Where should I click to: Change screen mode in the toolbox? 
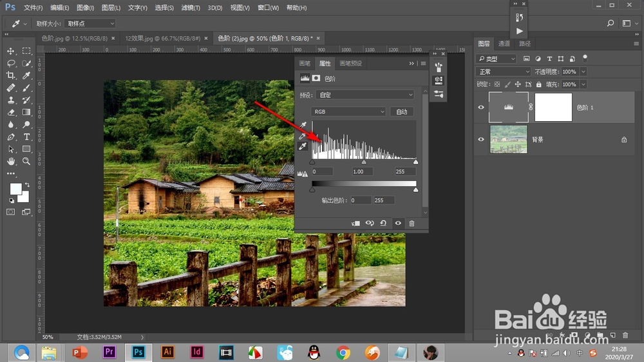[26, 212]
